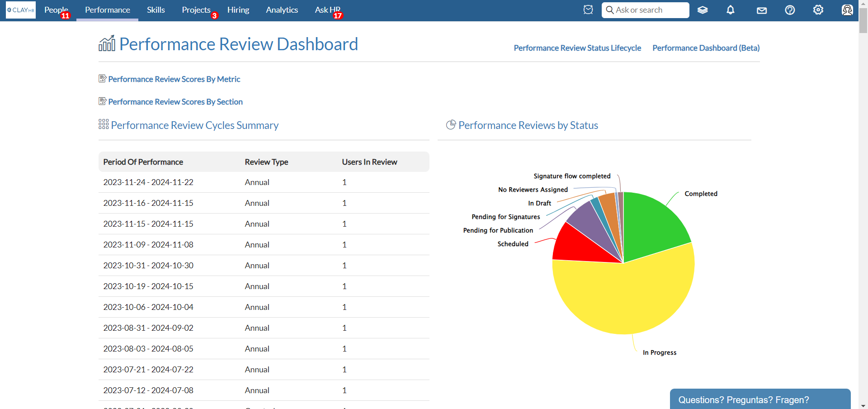Open the Skills menu
868x409 pixels.
[x=156, y=10]
